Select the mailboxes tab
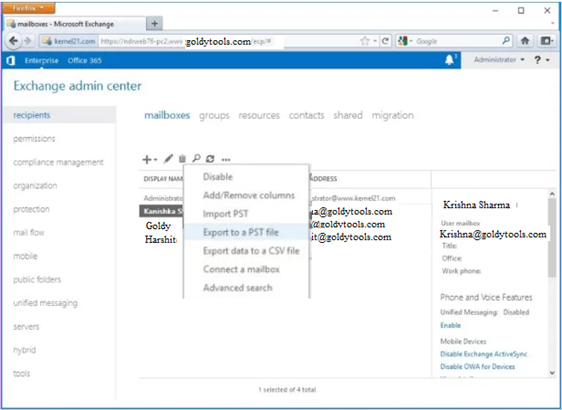562x410 pixels. (167, 115)
